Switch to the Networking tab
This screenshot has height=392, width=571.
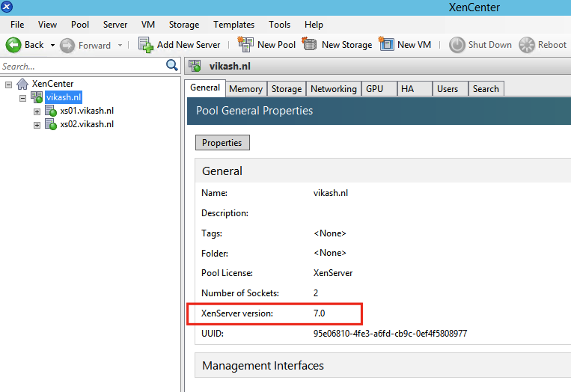click(334, 89)
